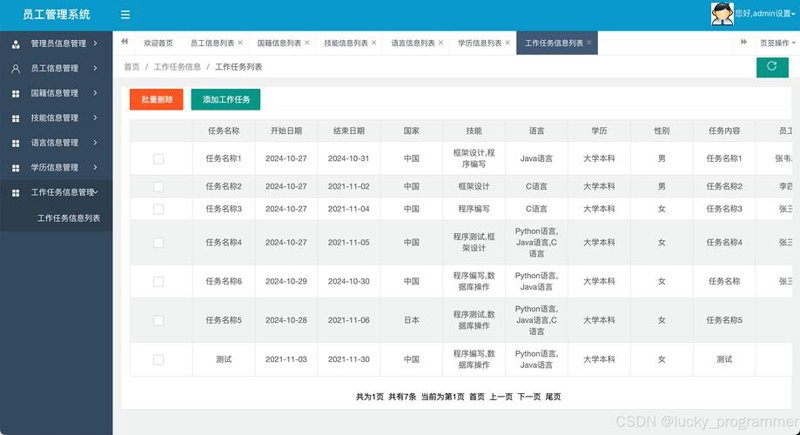Expand 语言信息管理 sidebar menu
Viewport: 800px width, 435px height.
click(x=56, y=143)
